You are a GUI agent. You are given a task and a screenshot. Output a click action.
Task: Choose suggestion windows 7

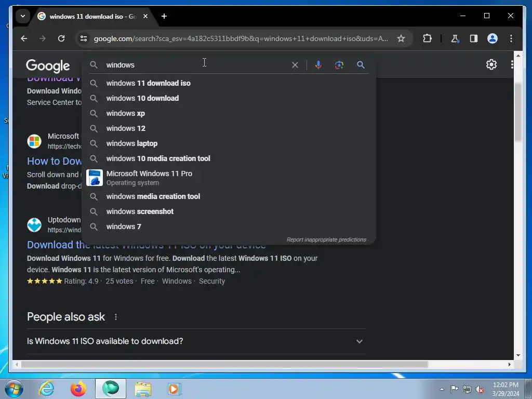coord(229,227)
